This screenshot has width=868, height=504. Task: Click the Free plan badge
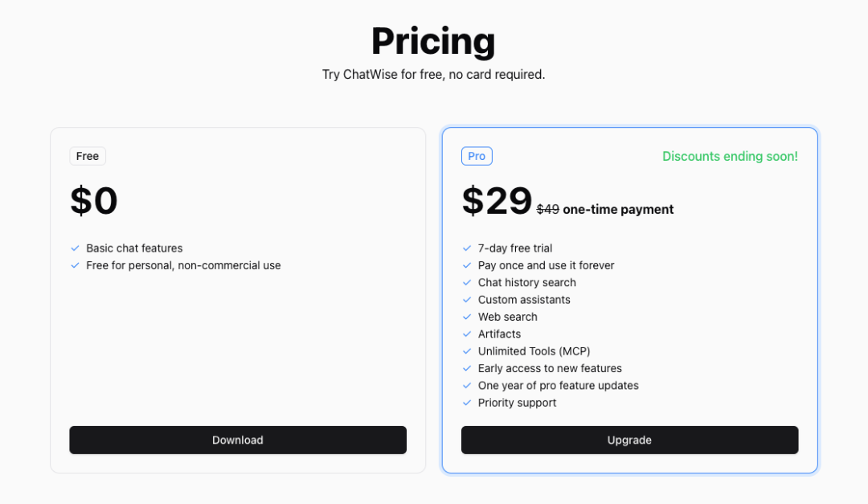[88, 156]
